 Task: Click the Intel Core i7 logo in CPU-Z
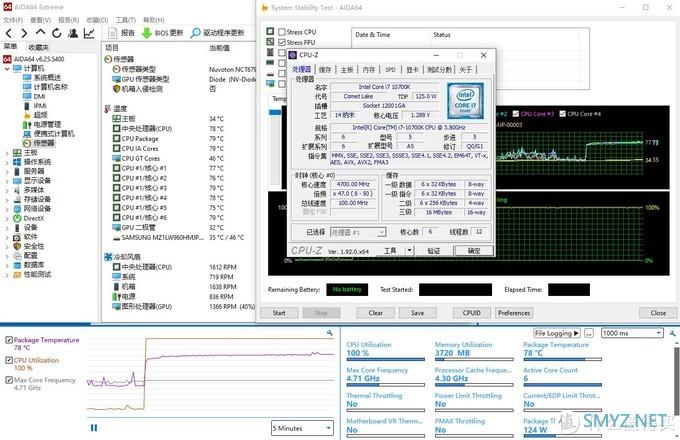(x=465, y=101)
